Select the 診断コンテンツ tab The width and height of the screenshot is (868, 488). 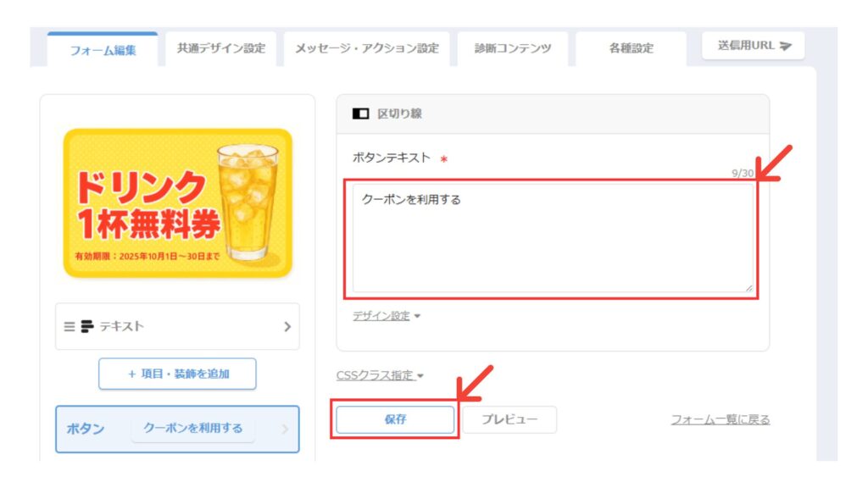513,48
